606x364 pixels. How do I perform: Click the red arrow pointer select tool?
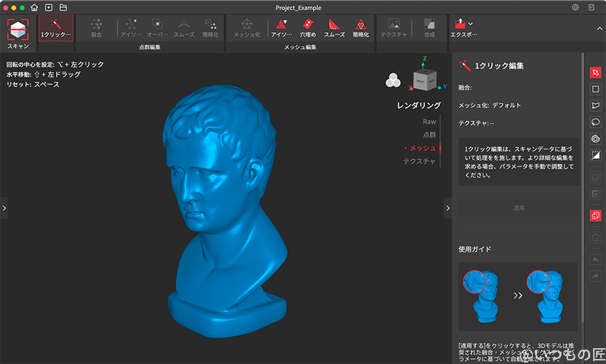pos(595,73)
